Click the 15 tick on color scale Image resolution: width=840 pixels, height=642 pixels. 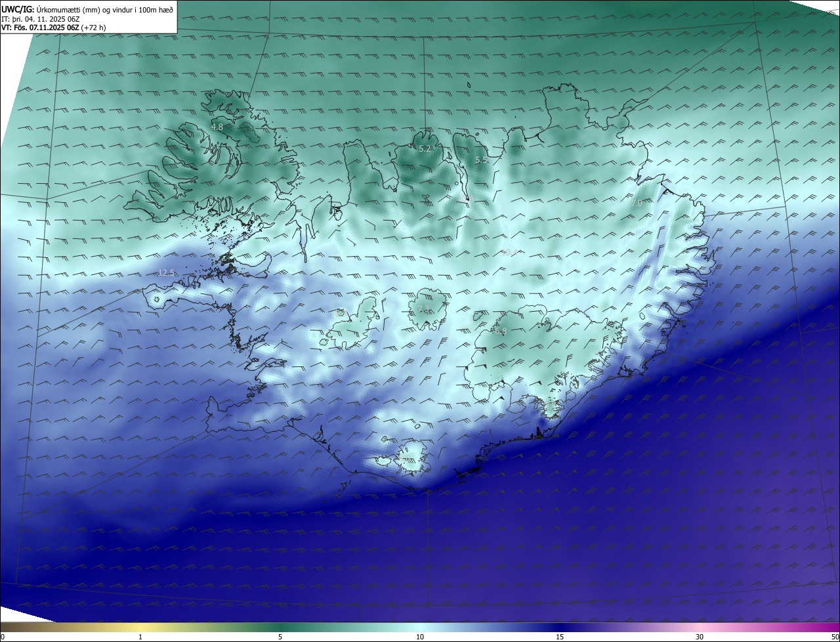560,637
